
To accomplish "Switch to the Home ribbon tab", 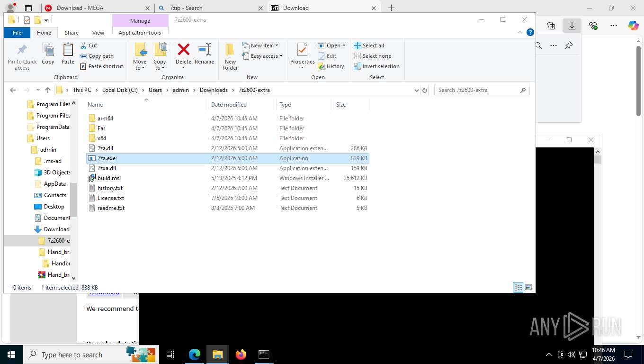I will pyautogui.click(x=44, y=33).
